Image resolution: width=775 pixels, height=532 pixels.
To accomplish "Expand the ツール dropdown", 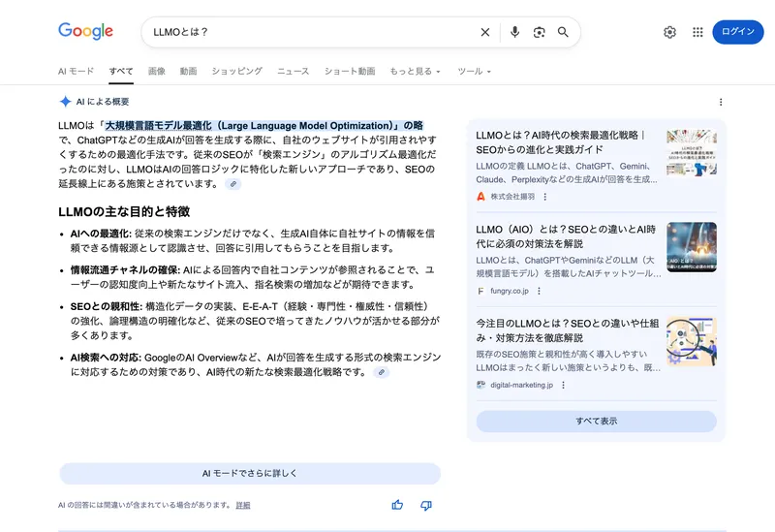I will click(474, 71).
